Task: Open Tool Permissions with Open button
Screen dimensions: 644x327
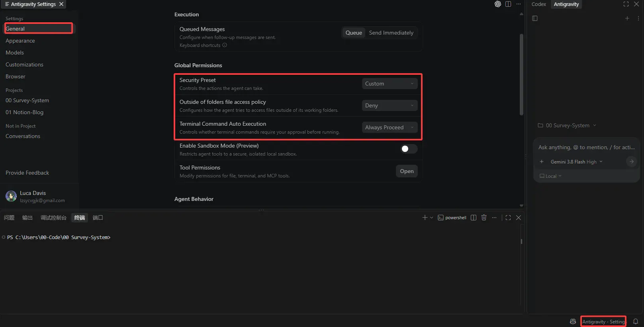Action: pyautogui.click(x=407, y=171)
